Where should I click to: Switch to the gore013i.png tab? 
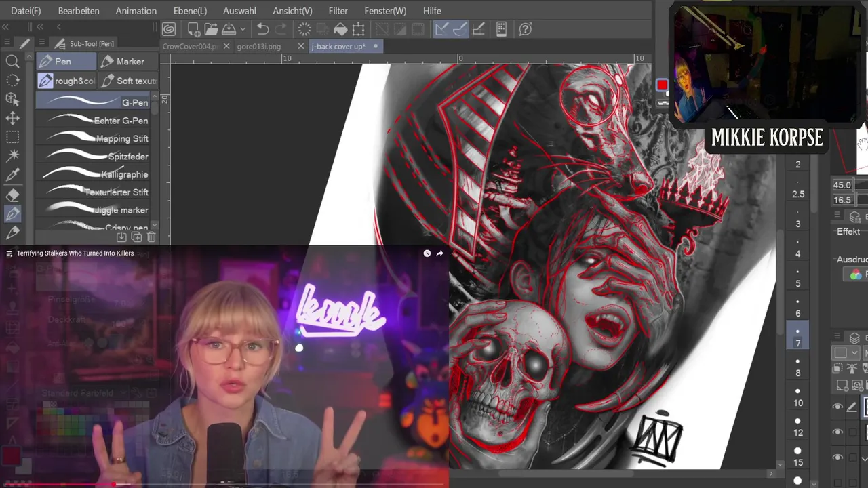(259, 46)
